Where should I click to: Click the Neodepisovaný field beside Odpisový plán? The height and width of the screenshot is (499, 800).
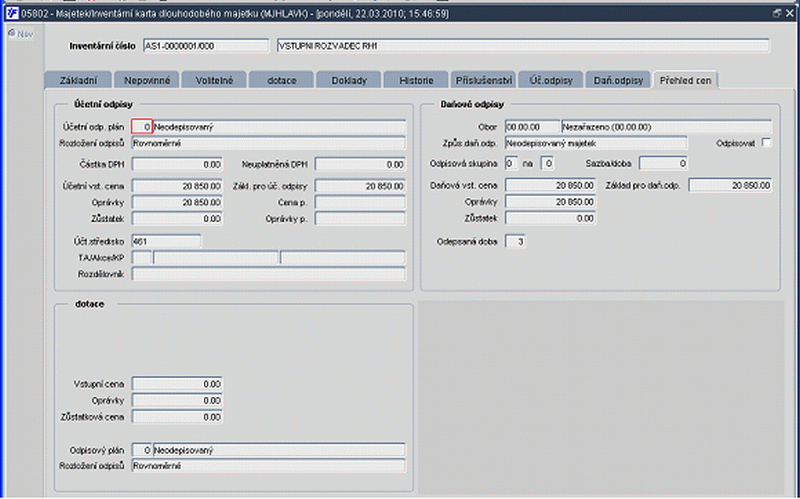pos(280,450)
